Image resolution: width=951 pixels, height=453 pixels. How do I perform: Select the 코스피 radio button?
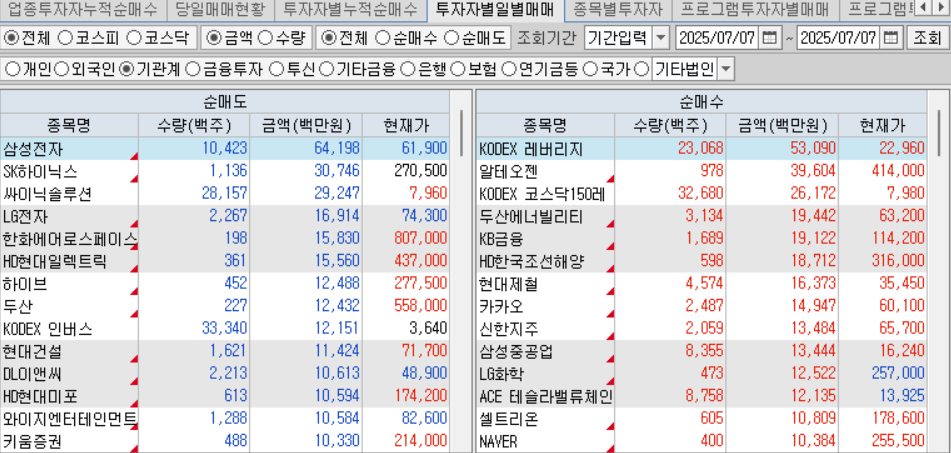pos(66,38)
